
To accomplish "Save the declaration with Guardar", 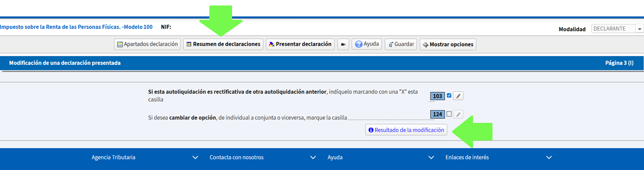I will pos(401,44).
